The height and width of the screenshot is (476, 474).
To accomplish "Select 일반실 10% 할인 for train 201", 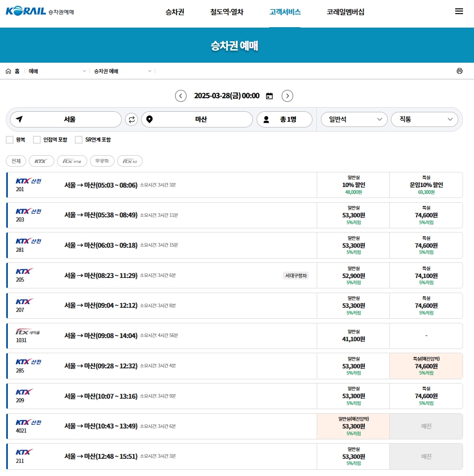I will point(353,185).
